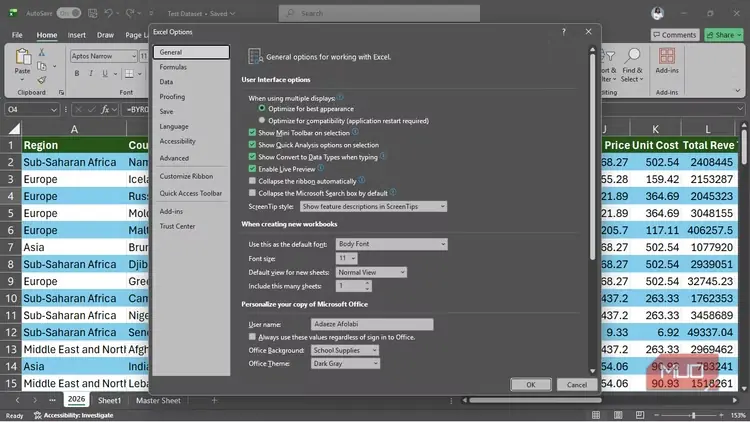Open Trust Center category in Excel Options
Viewport: 750px width, 422px height.
pos(191,226)
